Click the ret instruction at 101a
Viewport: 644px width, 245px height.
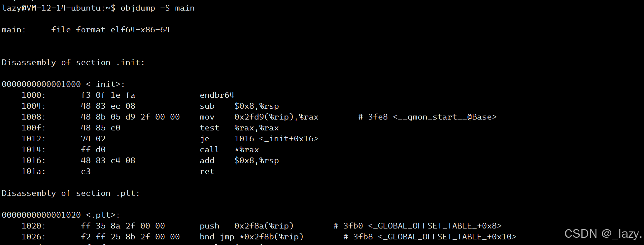tap(207, 171)
